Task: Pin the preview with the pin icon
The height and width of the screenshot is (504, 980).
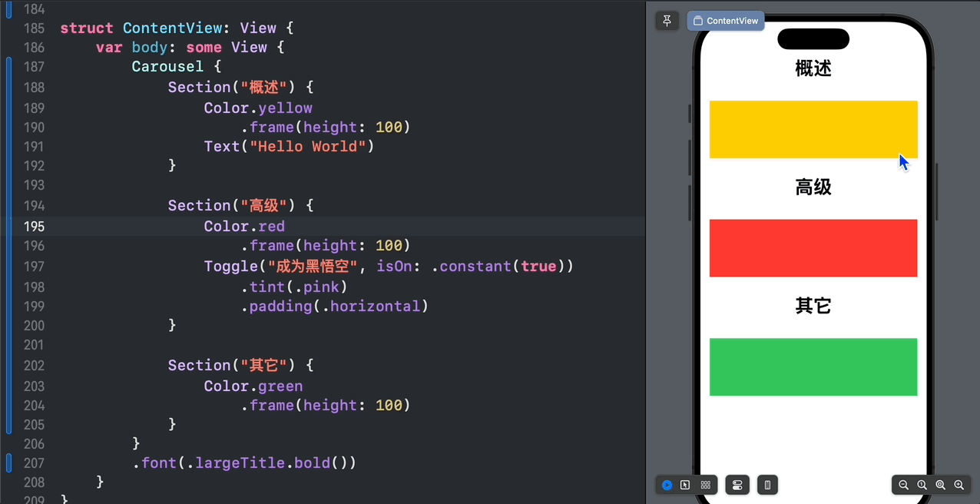Action: (667, 21)
